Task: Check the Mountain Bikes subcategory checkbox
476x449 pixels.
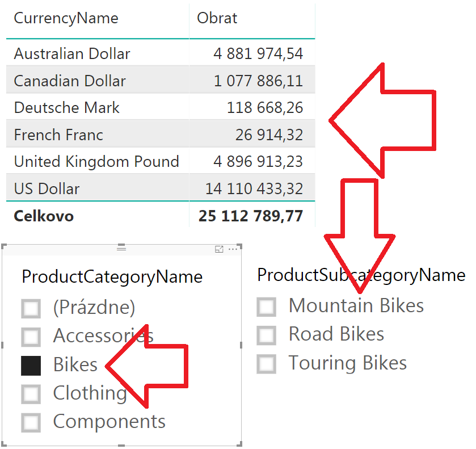Action: tap(266, 307)
